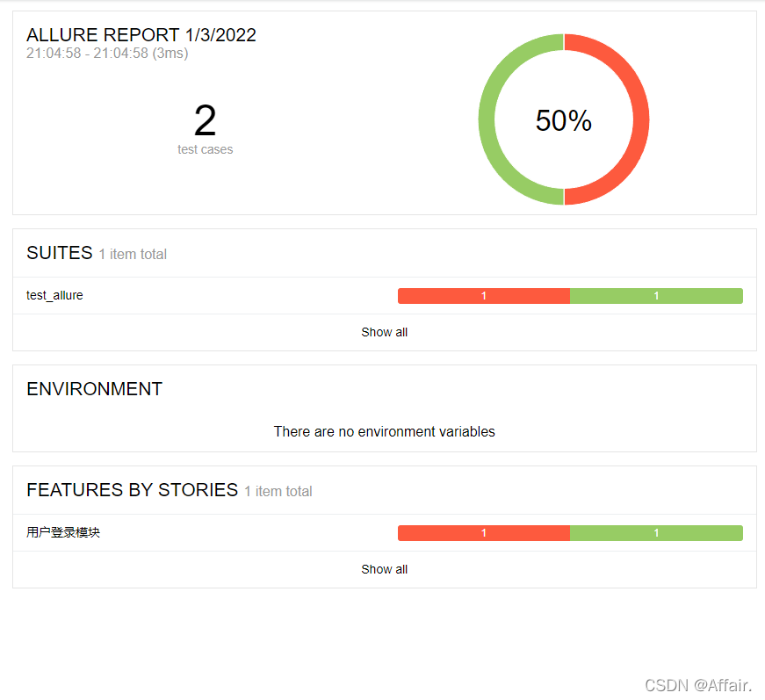Click the '1 item total' text beside FEATURES BY STORIES
This screenshot has height=700, width=765.
[x=278, y=491]
